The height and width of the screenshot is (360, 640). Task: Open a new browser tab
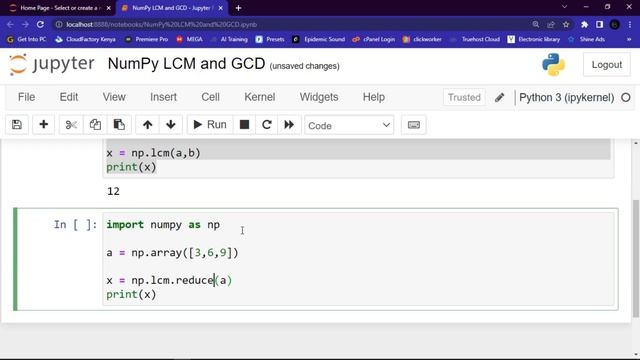click(238, 8)
